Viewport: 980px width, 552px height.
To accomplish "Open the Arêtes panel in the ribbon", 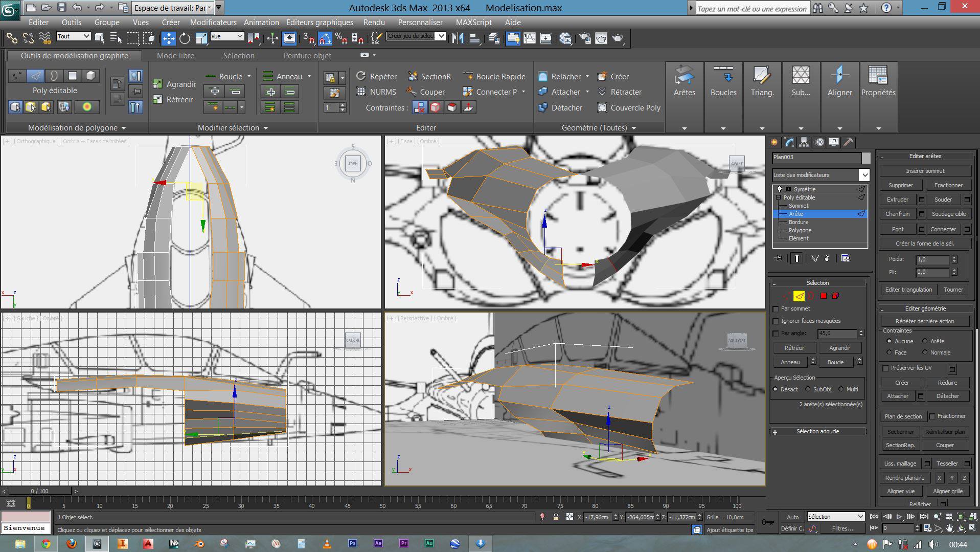I will coord(684,82).
